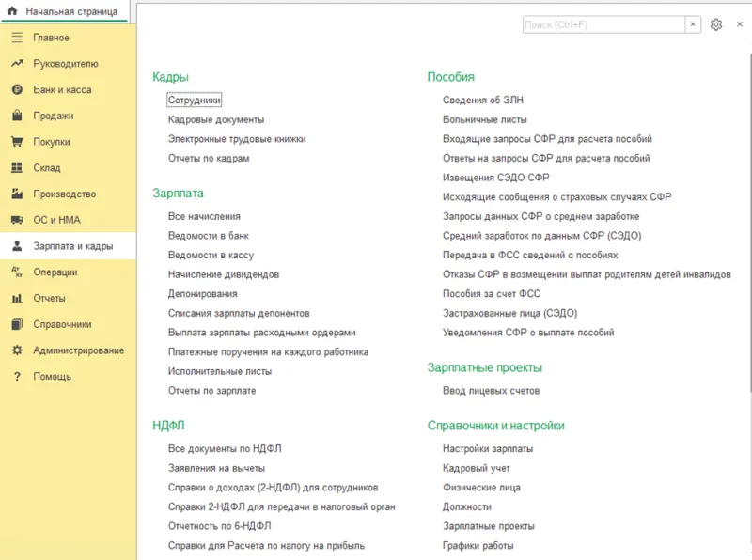Click the ОС и НМА truck icon
This screenshot has width=752, height=560.
[x=16, y=220]
